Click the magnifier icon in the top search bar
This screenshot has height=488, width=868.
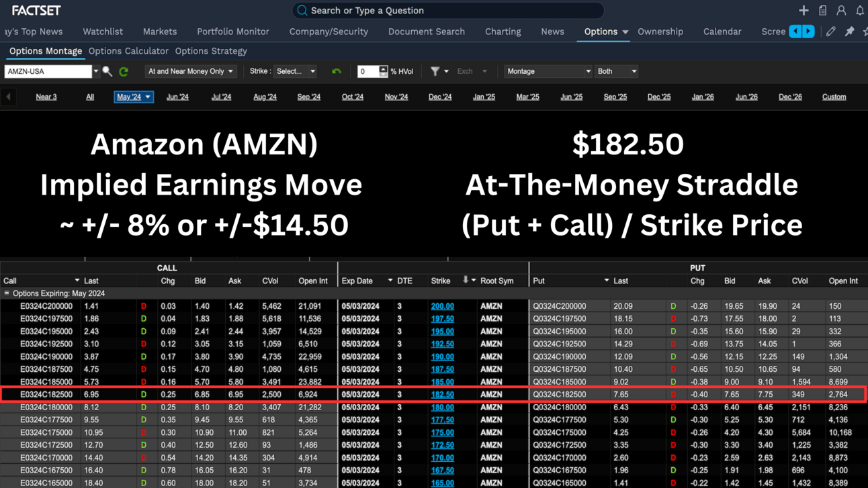click(x=302, y=10)
